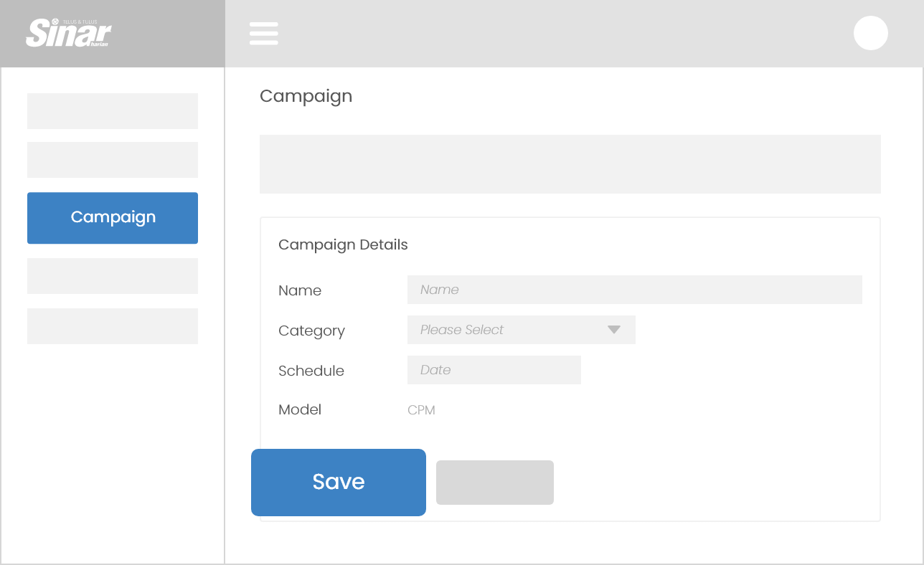Click the CPM model value

(421, 410)
